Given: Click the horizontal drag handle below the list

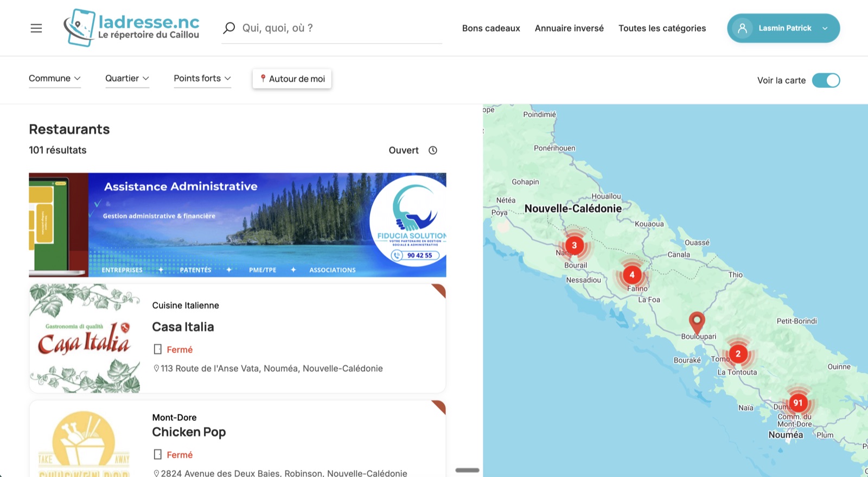Looking at the screenshot, I should click(x=467, y=470).
